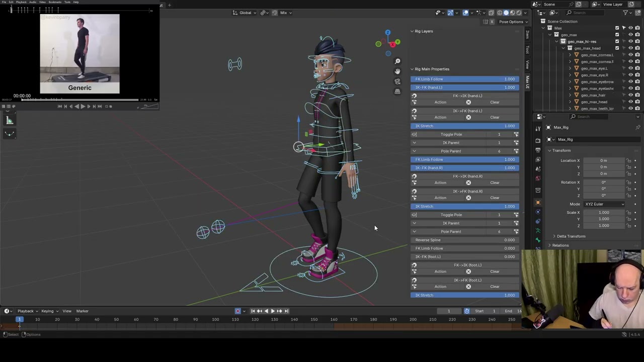Select wireframe shading mode
Screen dimensions: 644x362
500,13
